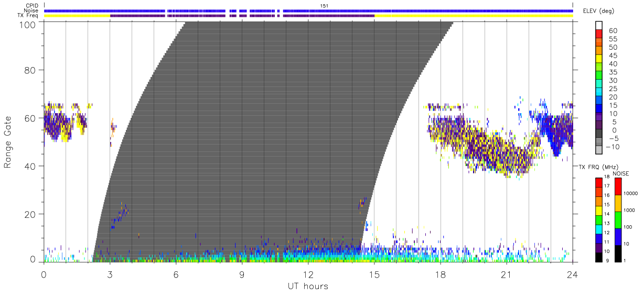Click the x-axis tick label 0
644x297 pixels.
point(44,274)
